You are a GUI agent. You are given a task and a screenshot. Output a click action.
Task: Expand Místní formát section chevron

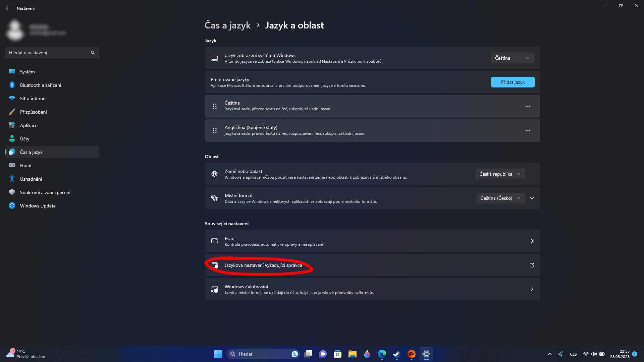(532, 198)
